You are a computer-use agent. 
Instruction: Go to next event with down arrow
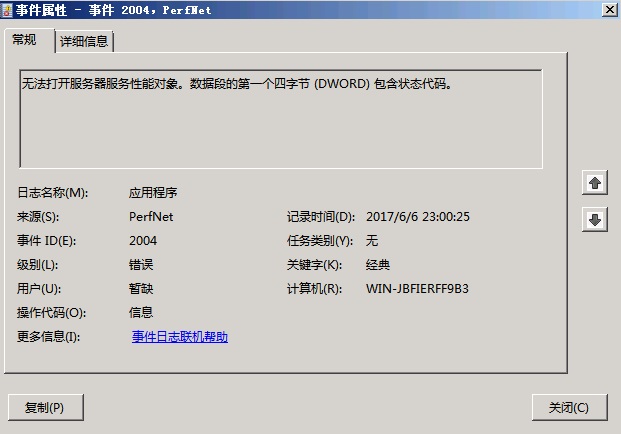coord(594,219)
